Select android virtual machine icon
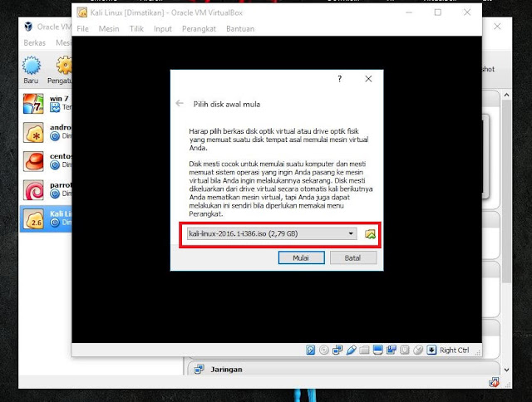The height and width of the screenshot is (402, 532). 33,133
